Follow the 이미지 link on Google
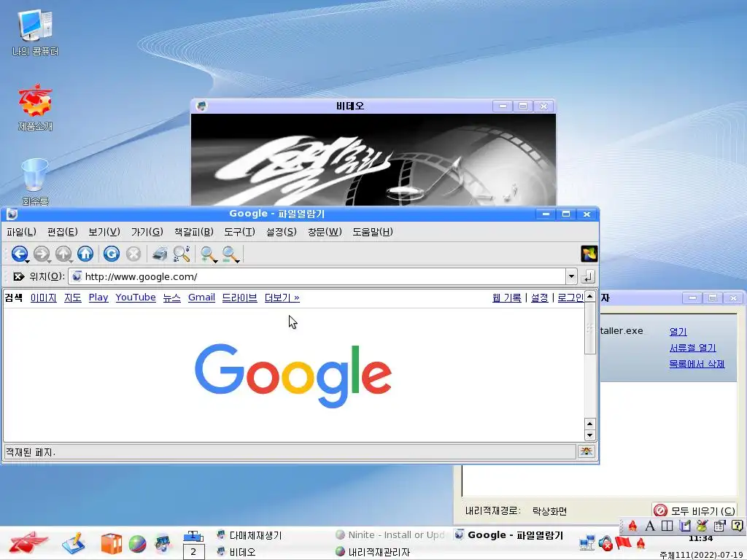The image size is (747, 560). (x=43, y=297)
